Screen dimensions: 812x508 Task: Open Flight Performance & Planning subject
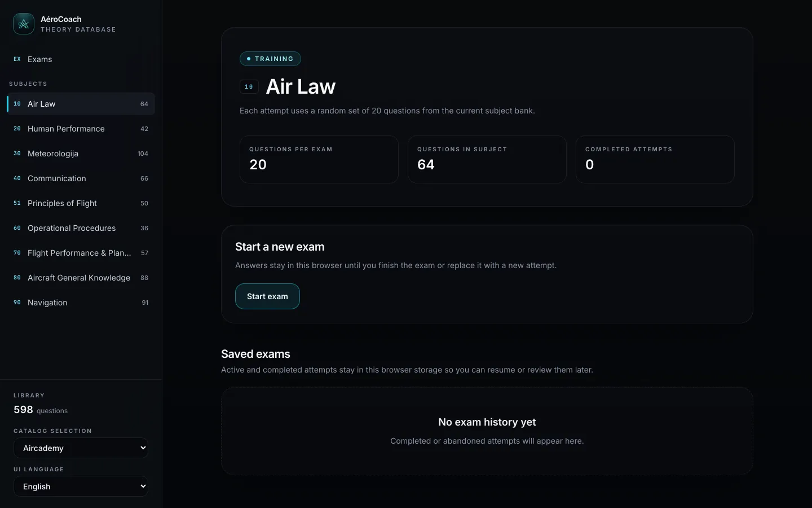click(81, 253)
